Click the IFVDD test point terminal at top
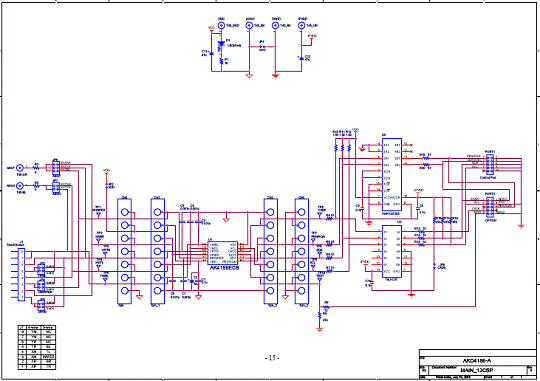The height and width of the screenshot is (381, 540). click(x=301, y=25)
